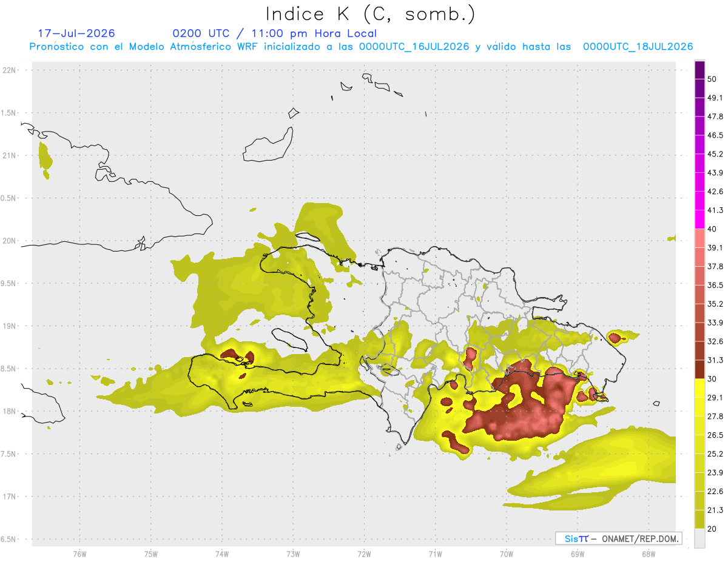
Task: Click the colorbar value '31.3'
Action: [x=715, y=360]
